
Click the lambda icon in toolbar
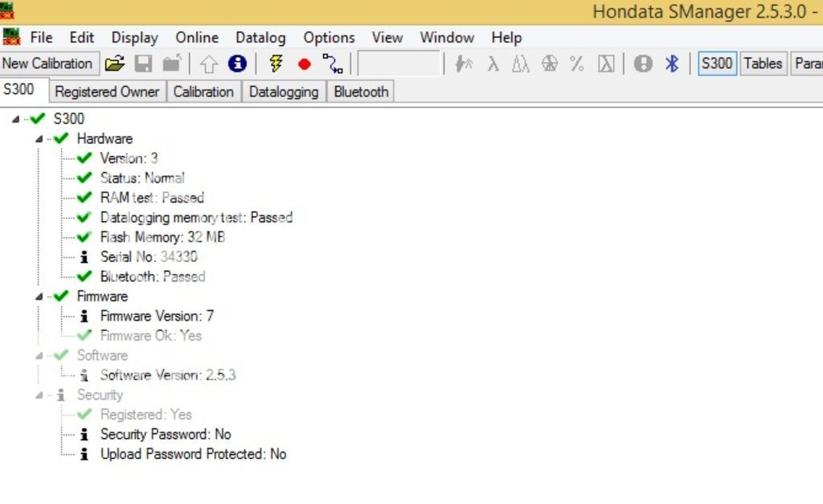(x=493, y=64)
